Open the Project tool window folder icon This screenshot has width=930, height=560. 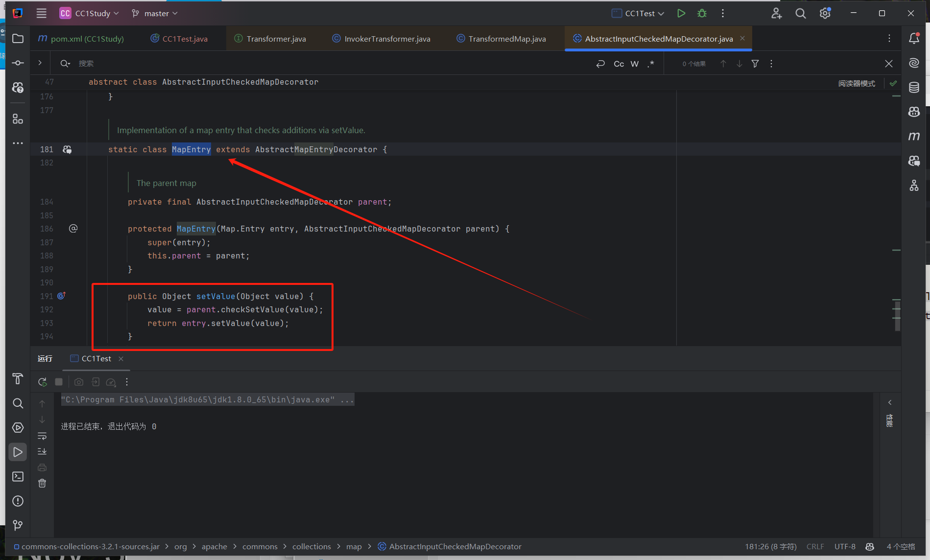(18, 39)
